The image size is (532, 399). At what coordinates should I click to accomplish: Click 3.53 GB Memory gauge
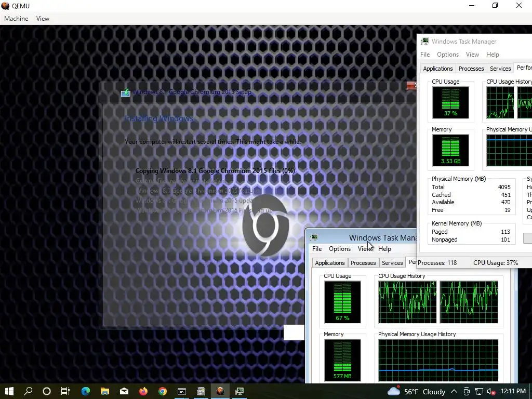point(450,150)
